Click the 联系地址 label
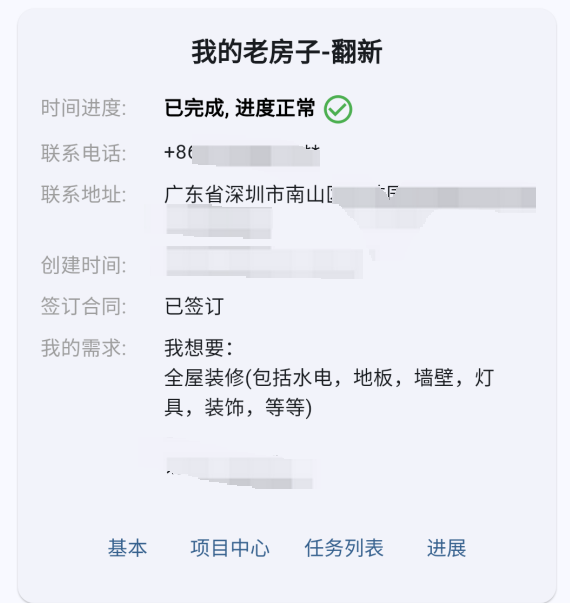The width and height of the screenshot is (570, 603). point(83,194)
